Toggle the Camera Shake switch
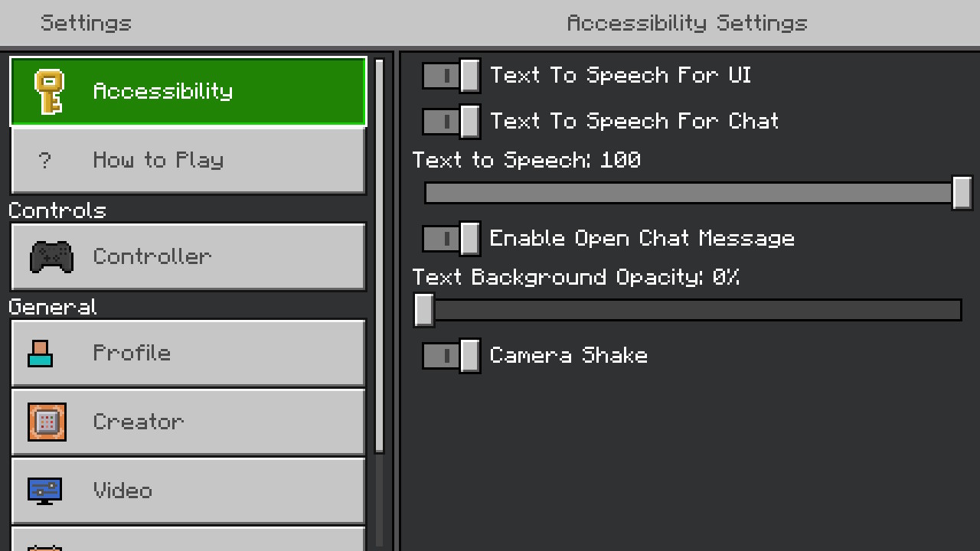Screen dimensions: 980x551 (x=451, y=356)
